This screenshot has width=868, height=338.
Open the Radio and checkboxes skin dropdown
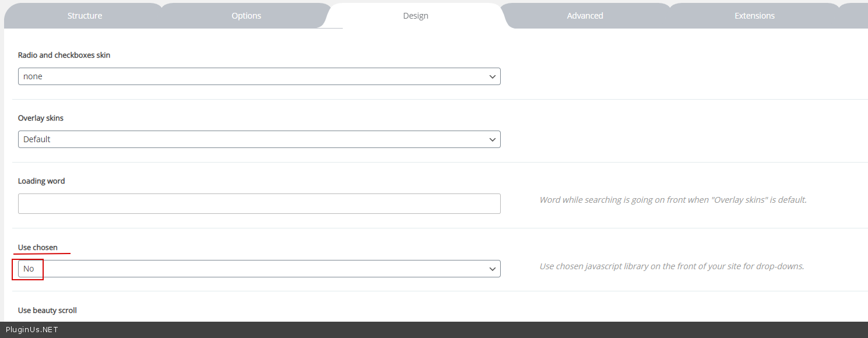[259, 76]
